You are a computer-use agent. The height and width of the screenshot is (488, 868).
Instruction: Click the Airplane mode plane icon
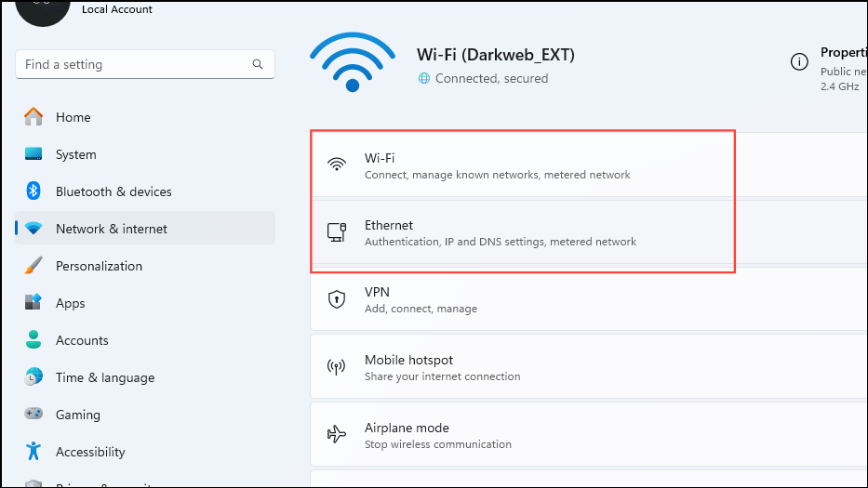(337, 434)
